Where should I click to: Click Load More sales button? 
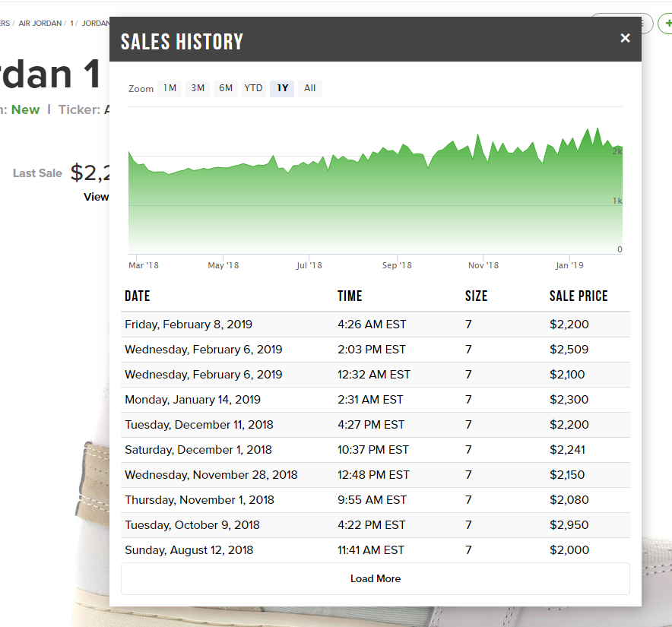375,578
